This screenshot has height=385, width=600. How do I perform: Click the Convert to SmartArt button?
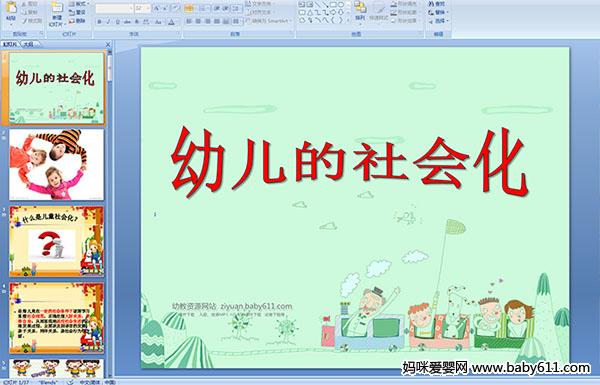pos(269,21)
